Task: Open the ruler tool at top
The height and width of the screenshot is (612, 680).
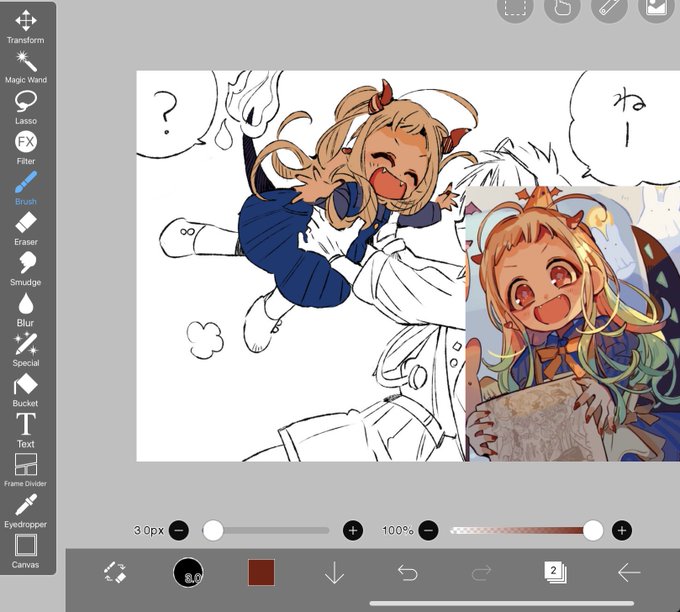Action: point(609,6)
